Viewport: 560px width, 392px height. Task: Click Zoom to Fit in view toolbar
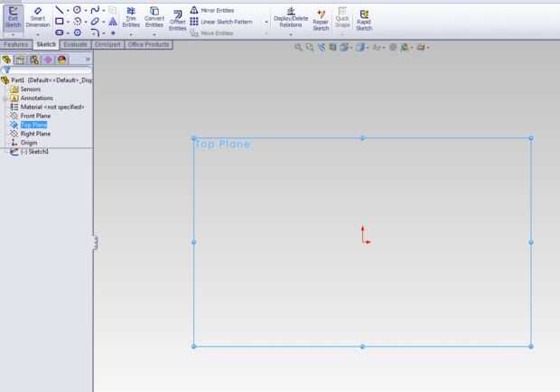click(298, 47)
